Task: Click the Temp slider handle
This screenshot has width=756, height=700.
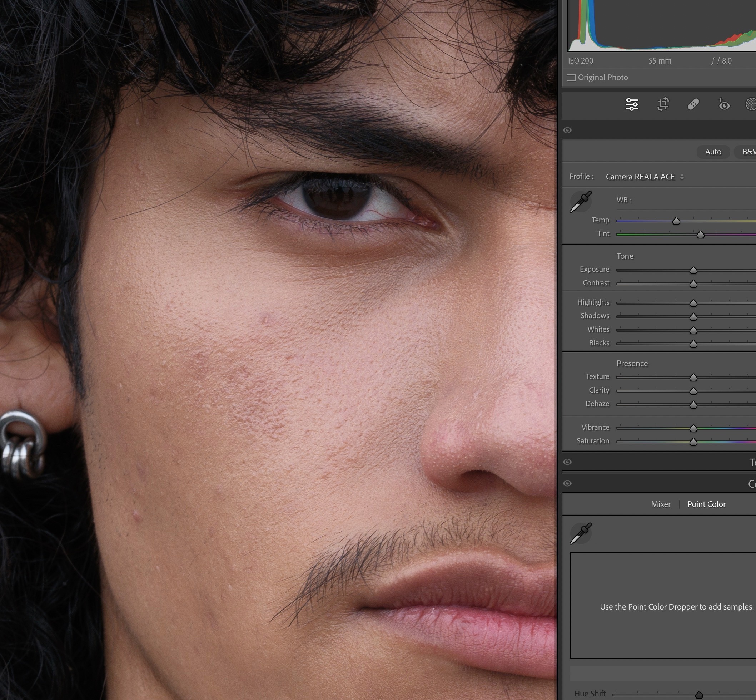Action: (676, 221)
